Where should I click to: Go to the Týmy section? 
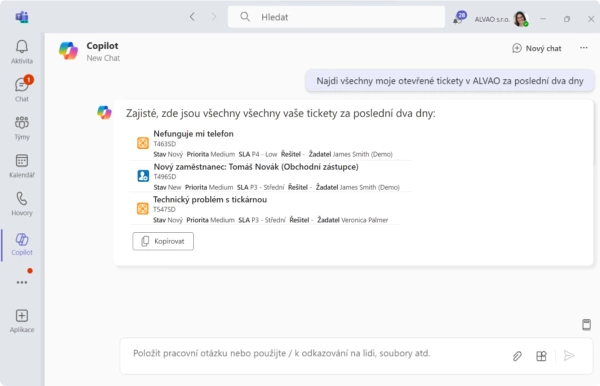22,128
